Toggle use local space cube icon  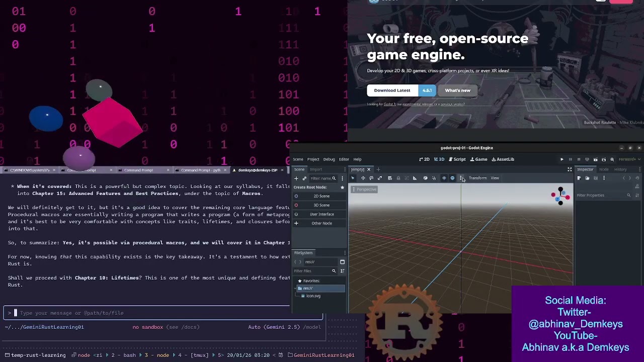point(425,178)
